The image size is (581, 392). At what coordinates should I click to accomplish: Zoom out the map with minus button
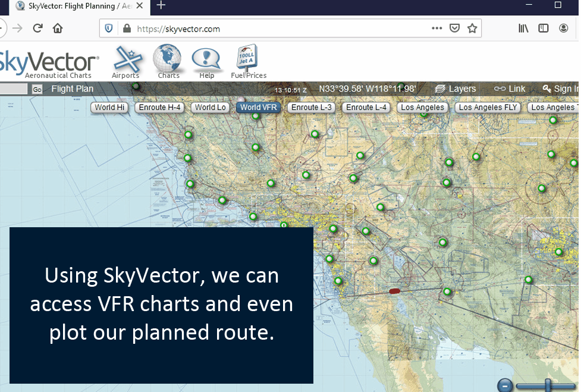[505, 385]
